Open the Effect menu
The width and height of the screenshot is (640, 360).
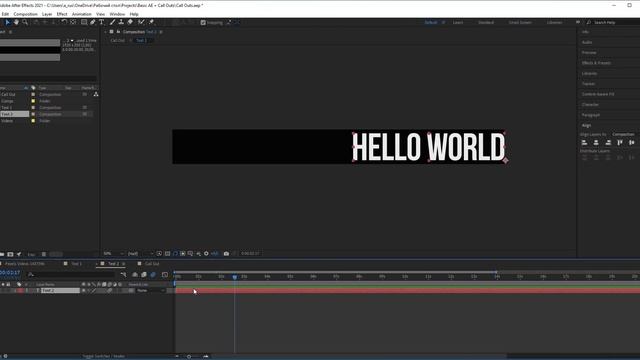point(62,14)
